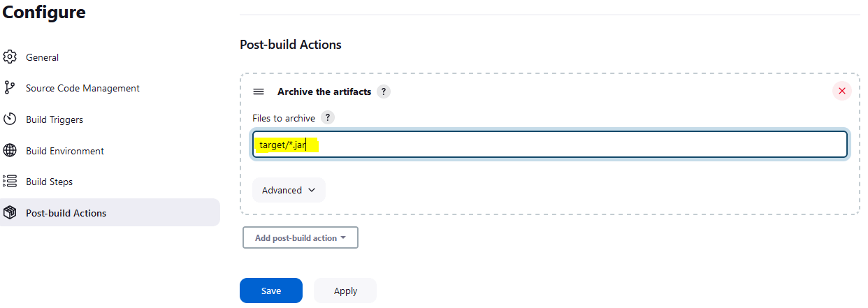Open help for Archive the artifacts

(383, 91)
